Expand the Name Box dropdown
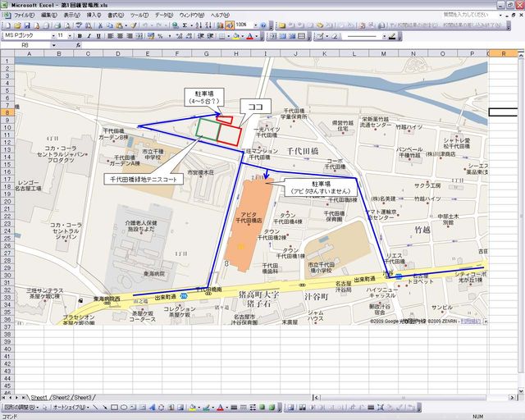525x420 pixels. [x=52, y=45]
